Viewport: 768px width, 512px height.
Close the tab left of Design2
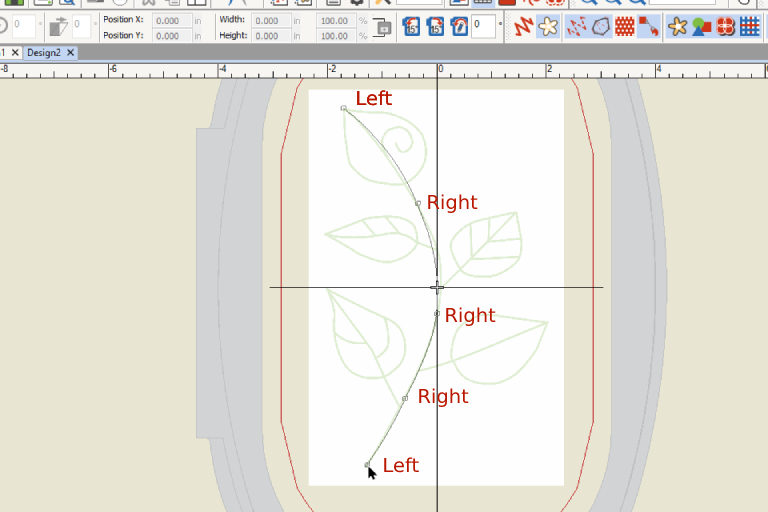coord(15,52)
